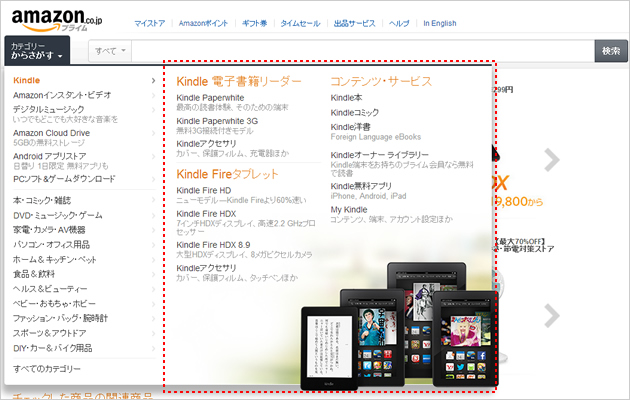This screenshot has width=630, height=400.
Task: Open Kindleコミック link
Action: (x=355, y=112)
